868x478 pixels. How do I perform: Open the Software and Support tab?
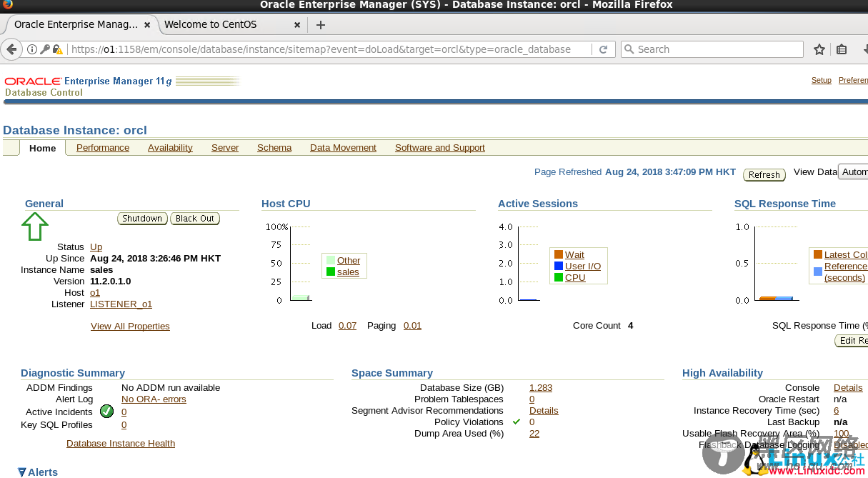tap(440, 148)
